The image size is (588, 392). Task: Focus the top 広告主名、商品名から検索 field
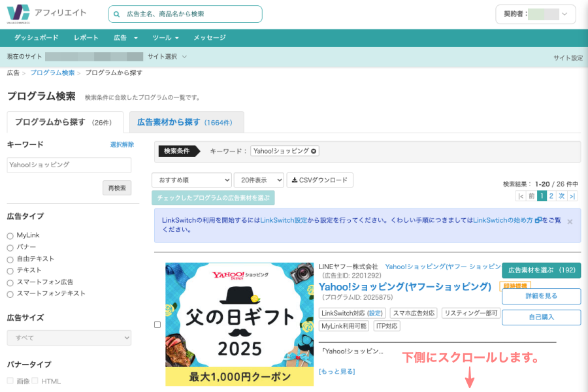pyautogui.click(x=186, y=14)
